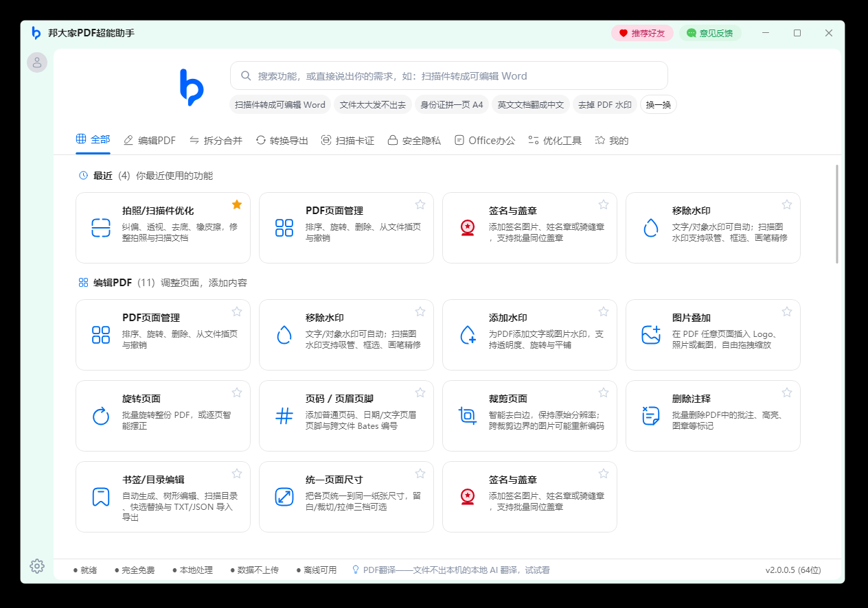868x608 pixels.
Task: Click the 旋转页面 rotate arrow icon
Action: pos(101,416)
